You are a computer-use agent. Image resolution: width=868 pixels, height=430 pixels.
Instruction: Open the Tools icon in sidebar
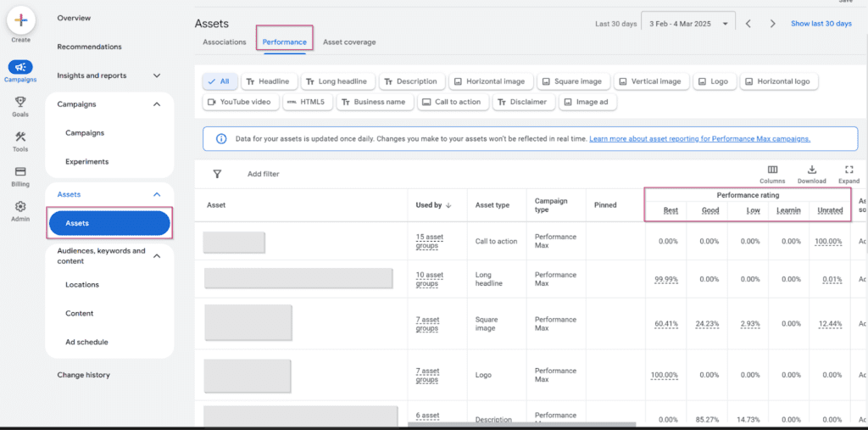pos(20,141)
